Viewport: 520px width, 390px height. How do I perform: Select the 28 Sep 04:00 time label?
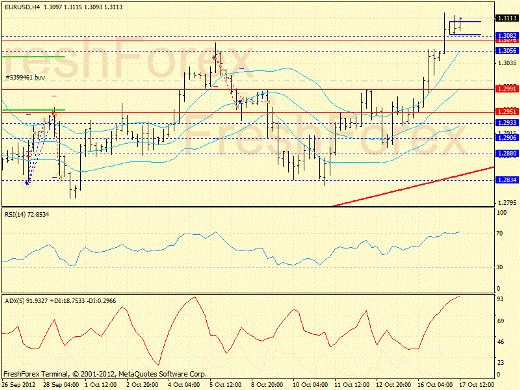coord(61,384)
